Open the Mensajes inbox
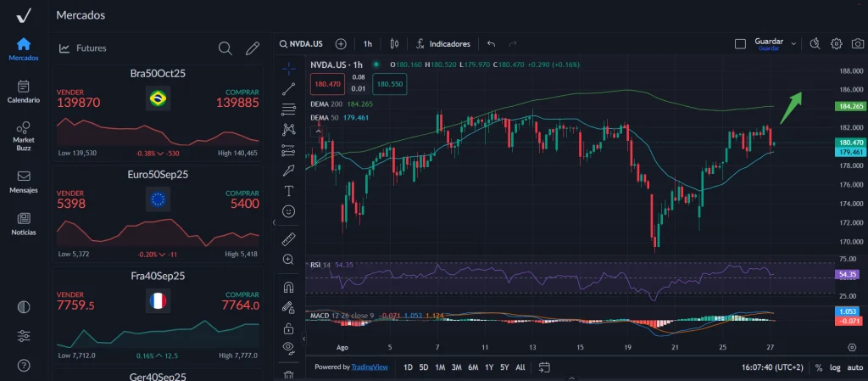Screen dimensions: 868x381 (24, 182)
